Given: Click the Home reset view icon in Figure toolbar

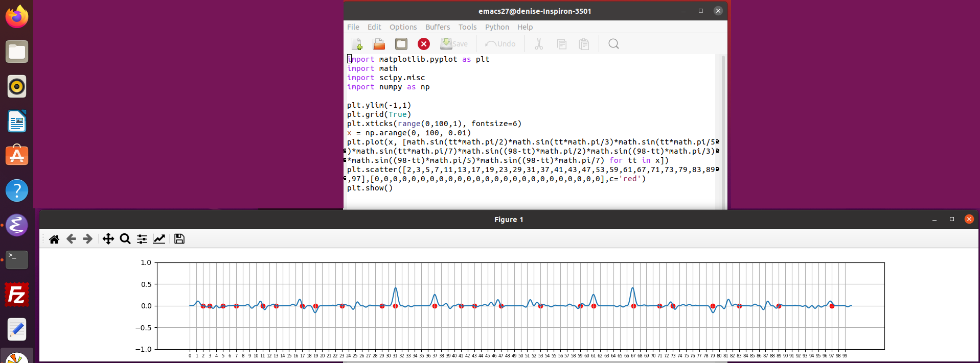Looking at the screenshot, I should point(54,239).
